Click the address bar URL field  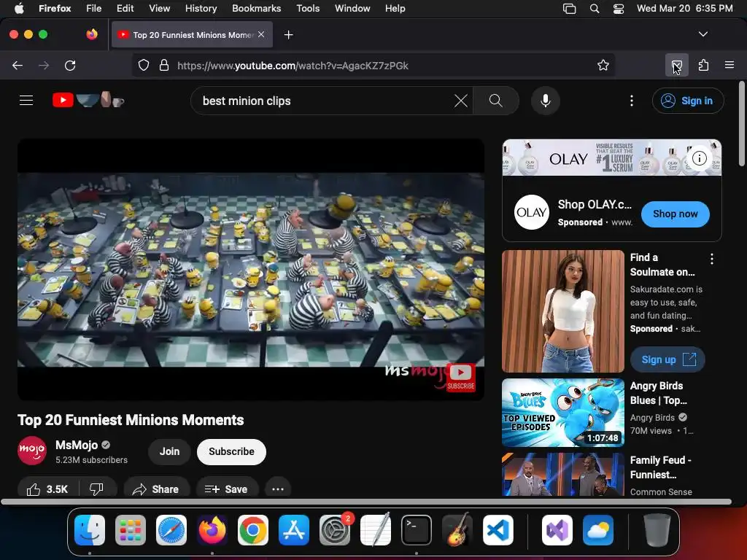[x=374, y=66]
